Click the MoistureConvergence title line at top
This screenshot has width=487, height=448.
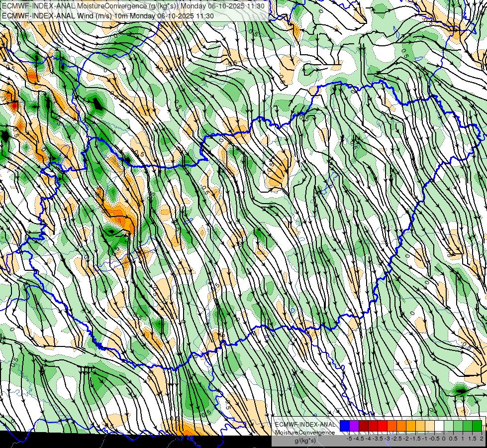tap(133, 6)
